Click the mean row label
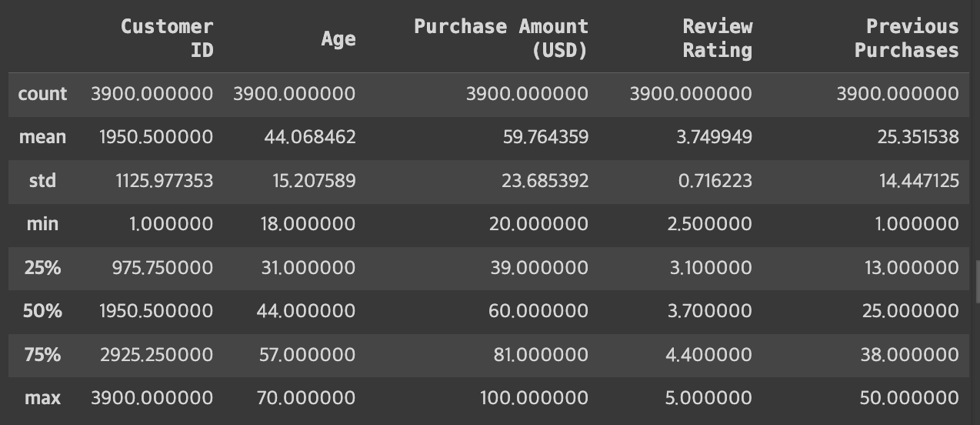Screen dimensions: 980x425 42,137
